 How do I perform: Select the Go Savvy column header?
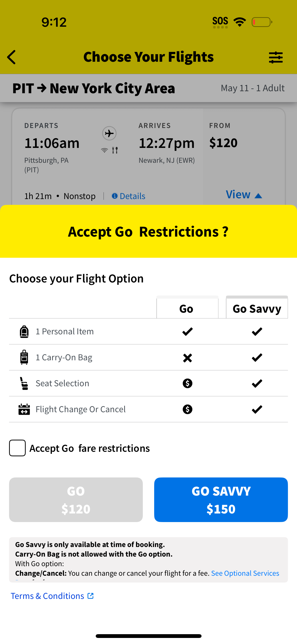click(257, 308)
